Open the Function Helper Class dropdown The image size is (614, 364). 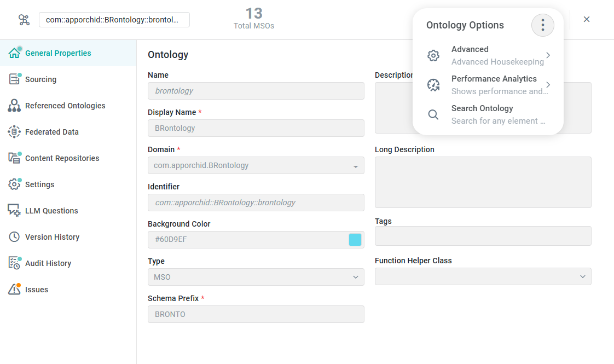point(483,276)
